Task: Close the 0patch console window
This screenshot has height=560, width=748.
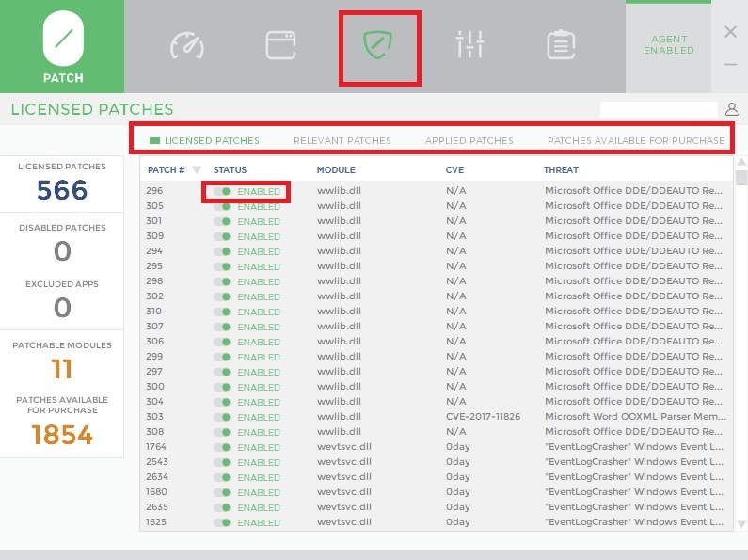Action: pyautogui.click(x=730, y=32)
